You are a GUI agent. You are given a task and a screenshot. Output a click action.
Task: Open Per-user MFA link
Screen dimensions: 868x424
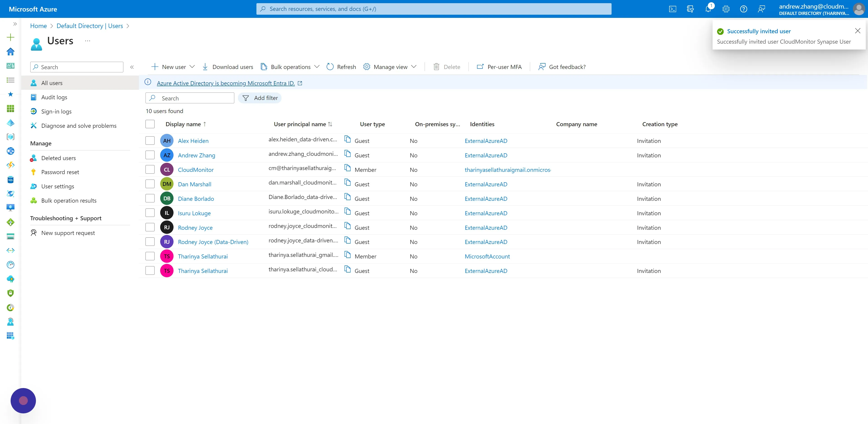(499, 67)
